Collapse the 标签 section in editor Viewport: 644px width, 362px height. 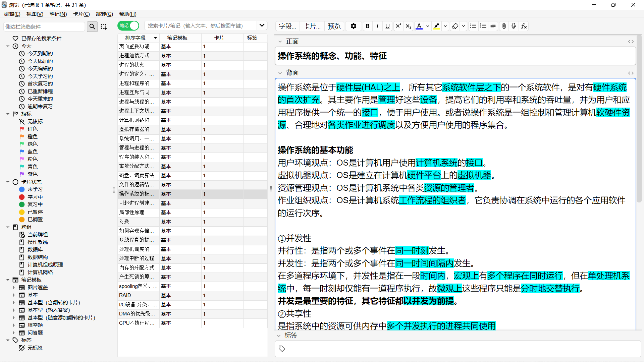279,336
